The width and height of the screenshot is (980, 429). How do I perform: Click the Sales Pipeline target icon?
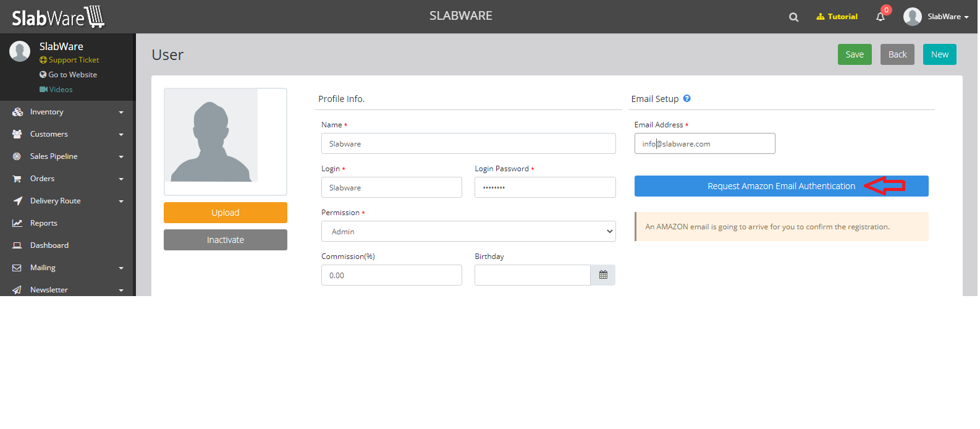click(x=17, y=156)
